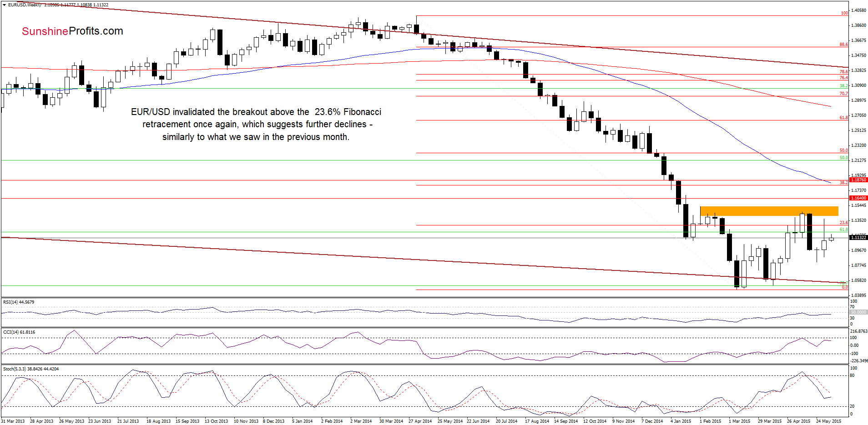Click the 17 Aug 2014 date label
Image resolution: width=868 pixels, height=425 pixels.
coord(537,421)
